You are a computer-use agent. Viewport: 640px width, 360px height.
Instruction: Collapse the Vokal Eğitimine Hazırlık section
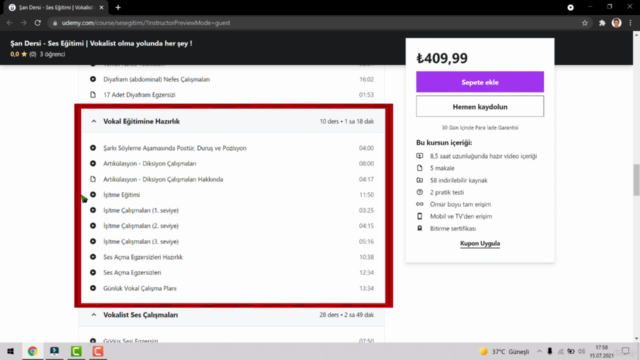94,121
